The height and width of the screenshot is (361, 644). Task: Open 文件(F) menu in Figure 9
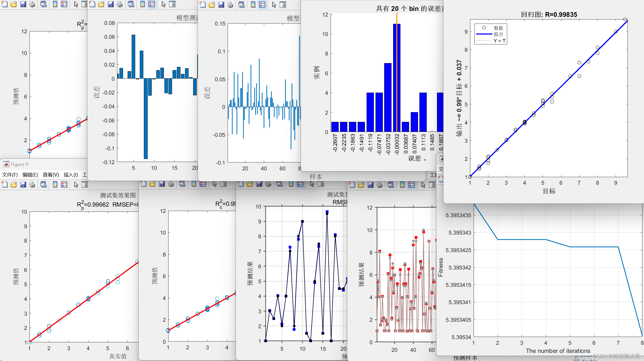10,175
